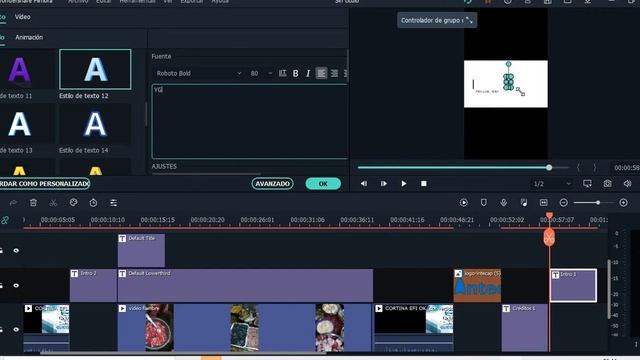Viewport: 640px width, 360px height.
Task: Select the Créditos 1 clip
Action: pyautogui.click(x=524, y=328)
